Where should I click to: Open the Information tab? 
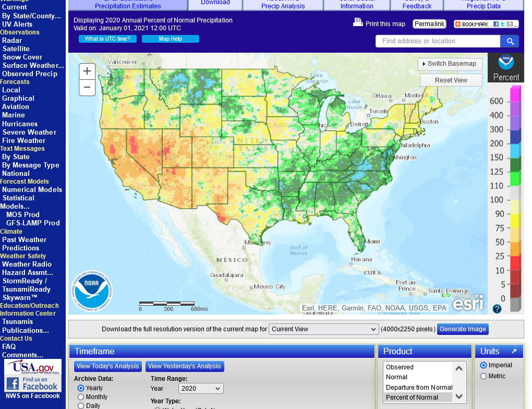[357, 5]
